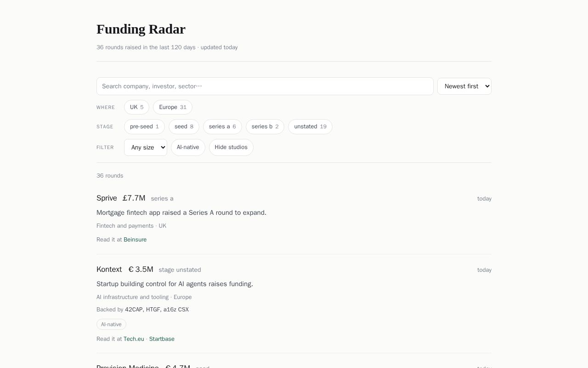The image size is (588, 368).
Task: Click 'Fintech and payments · UK' text
Action: 131,226
